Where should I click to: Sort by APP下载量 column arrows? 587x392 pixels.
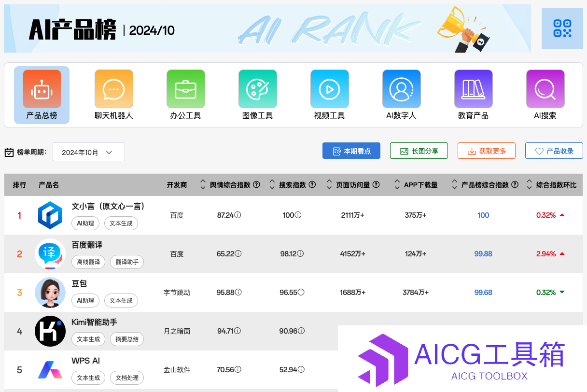pyautogui.click(x=397, y=185)
